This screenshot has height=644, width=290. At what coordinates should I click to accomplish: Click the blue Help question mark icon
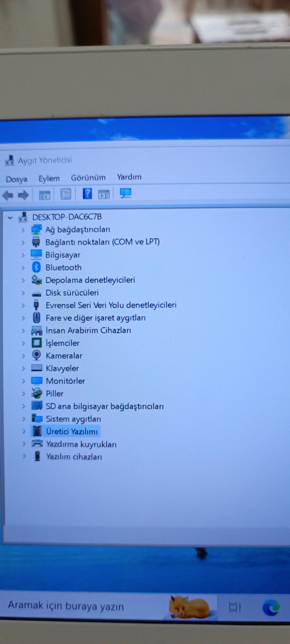click(87, 194)
